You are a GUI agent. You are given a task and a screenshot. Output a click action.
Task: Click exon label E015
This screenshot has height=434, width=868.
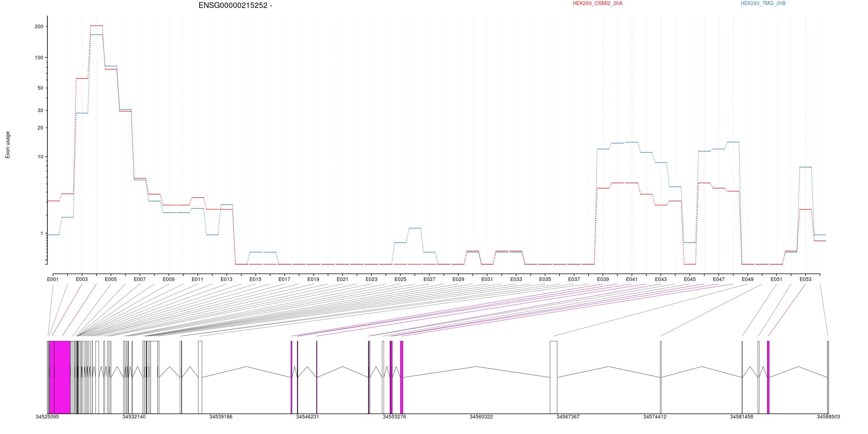(x=255, y=279)
